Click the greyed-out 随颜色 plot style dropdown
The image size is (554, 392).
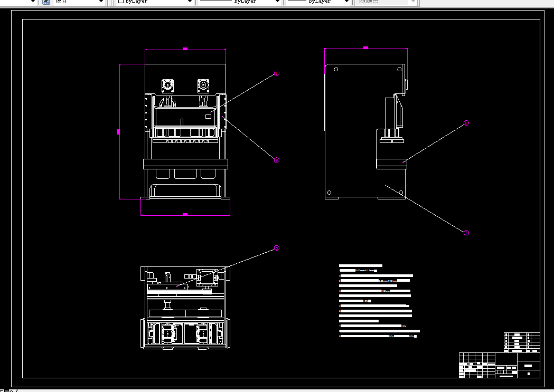pos(386,2)
